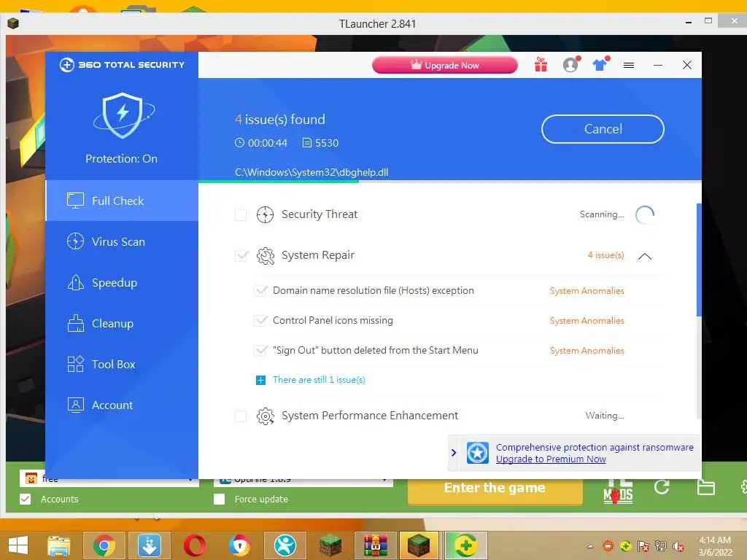This screenshot has width=747, height=560.
Task: Open the Account tab
Action: tap(122, 405)
